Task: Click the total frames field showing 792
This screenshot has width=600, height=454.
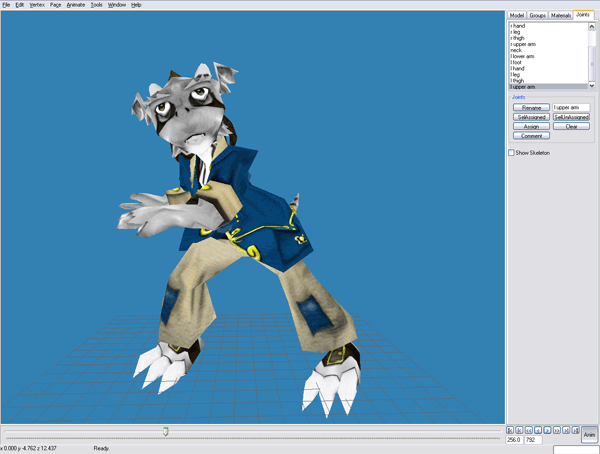Action: coord(533,440)
